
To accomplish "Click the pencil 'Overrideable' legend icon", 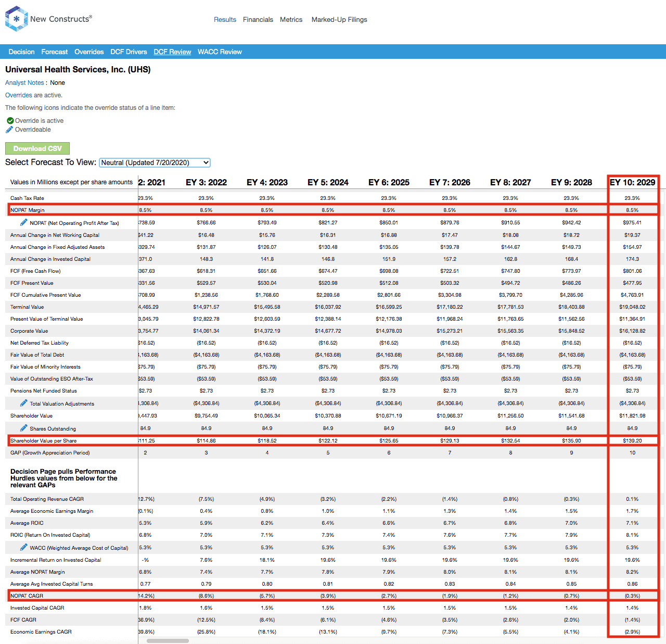I will (9, 130).
